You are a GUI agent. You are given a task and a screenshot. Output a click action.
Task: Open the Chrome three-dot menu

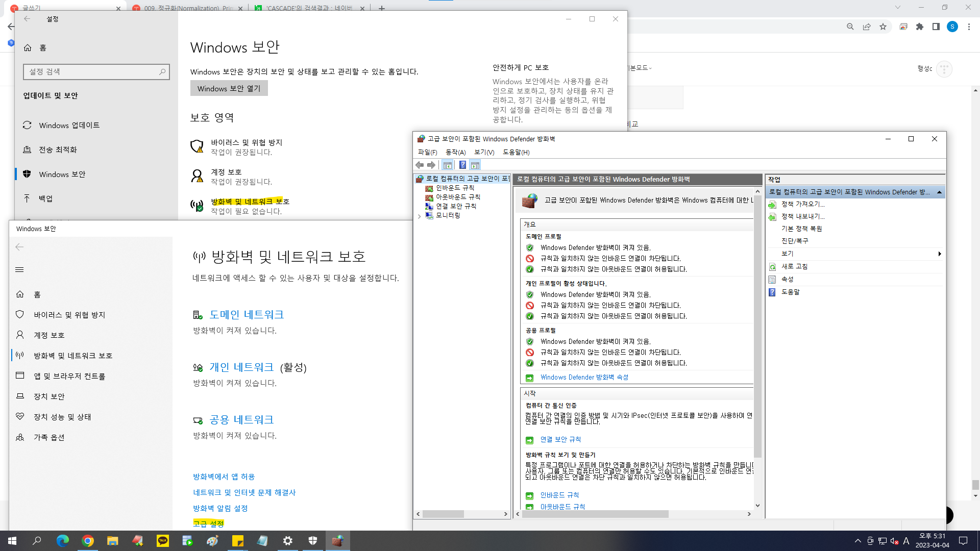969,27
